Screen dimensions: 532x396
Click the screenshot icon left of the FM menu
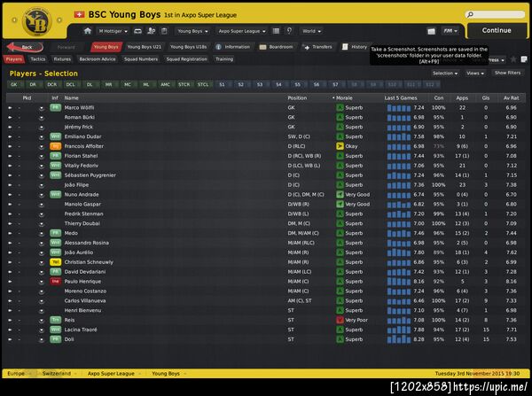(x=431, y=31)
